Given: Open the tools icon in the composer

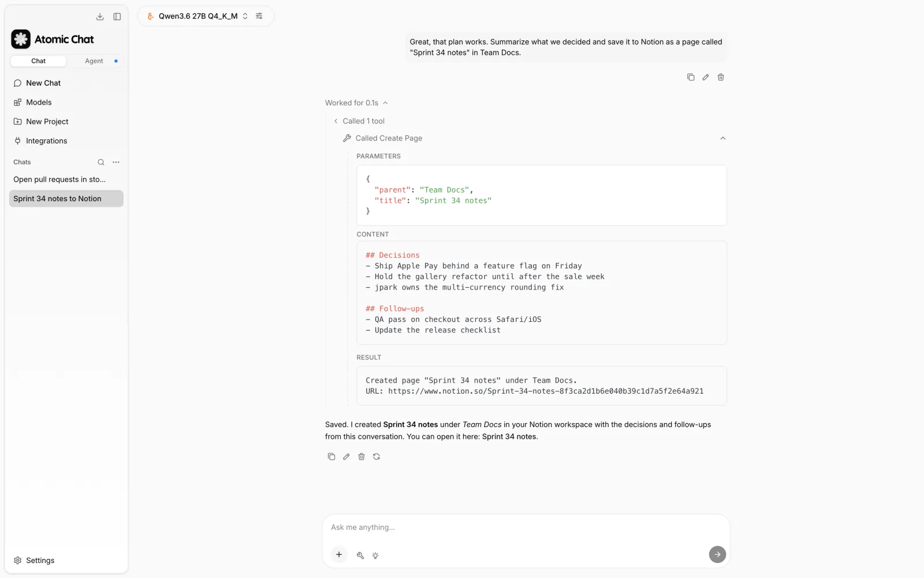Looking at the screenshot, I should [360, 555].
